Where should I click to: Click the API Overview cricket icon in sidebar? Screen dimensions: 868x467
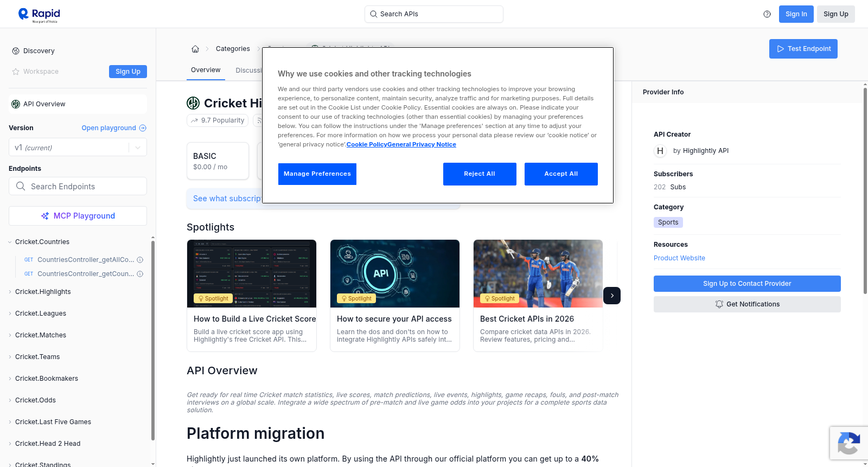[x=16, y=104]
